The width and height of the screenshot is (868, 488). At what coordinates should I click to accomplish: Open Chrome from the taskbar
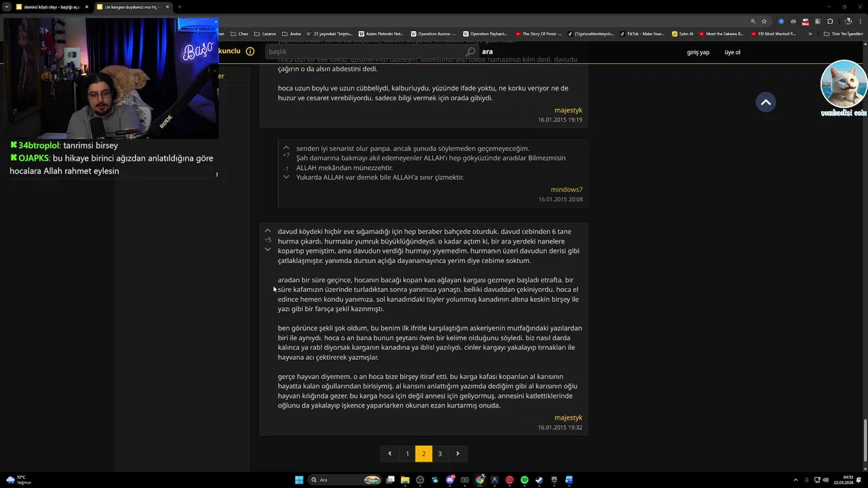(x=479, y=480)
